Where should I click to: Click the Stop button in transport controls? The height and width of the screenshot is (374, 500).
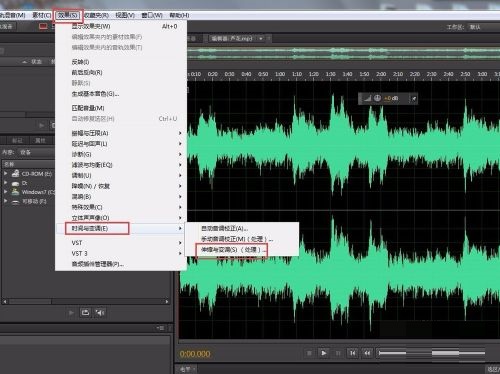pos(309,353)
